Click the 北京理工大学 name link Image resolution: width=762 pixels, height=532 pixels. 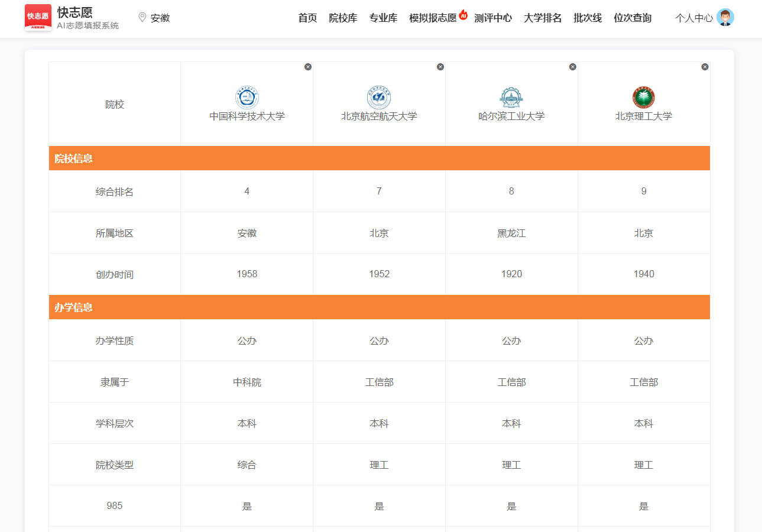point(644,116)
